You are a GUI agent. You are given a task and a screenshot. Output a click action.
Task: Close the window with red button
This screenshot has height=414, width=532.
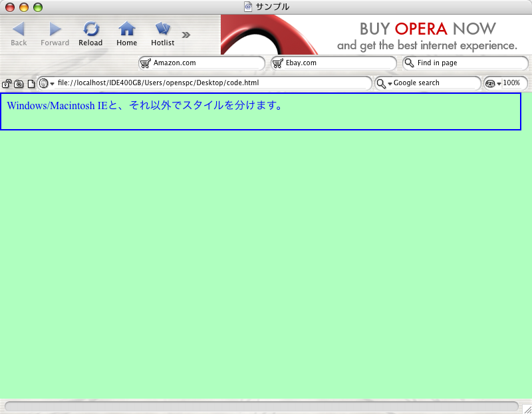point(11,7)
